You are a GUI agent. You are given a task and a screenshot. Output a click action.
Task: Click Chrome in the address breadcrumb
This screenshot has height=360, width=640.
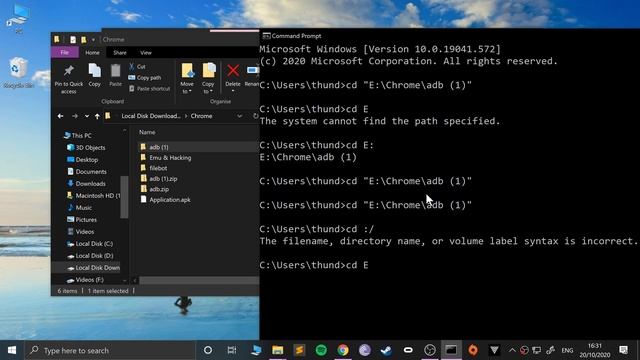[201, 116]
